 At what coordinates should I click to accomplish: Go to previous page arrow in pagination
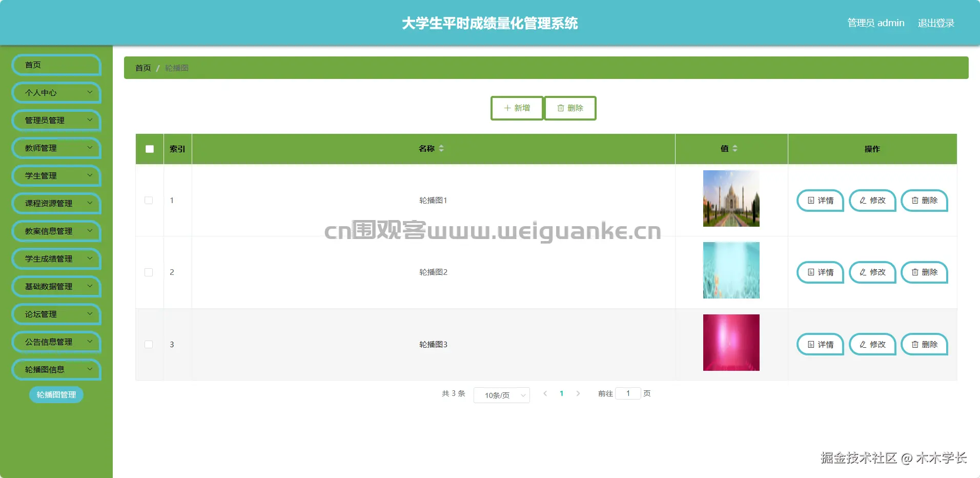click(545, 393)
